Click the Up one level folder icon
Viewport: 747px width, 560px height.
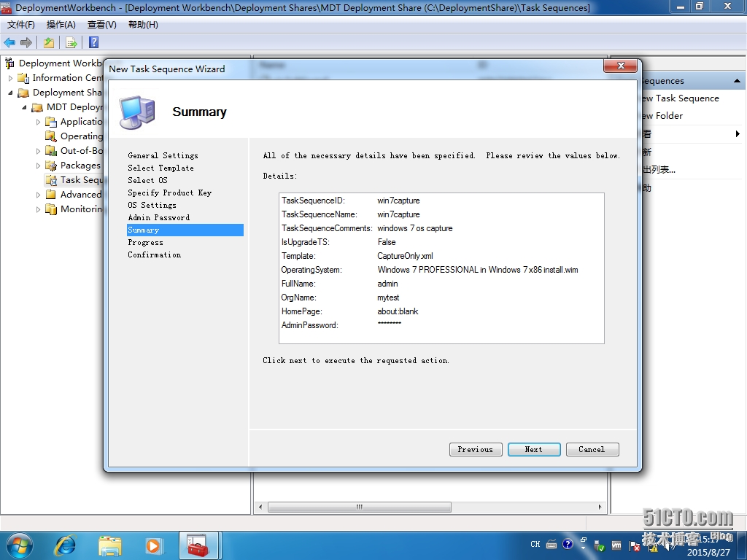pos(49,43)
